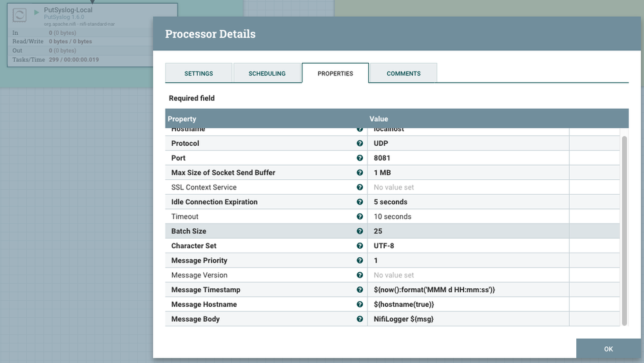The image size is (644, 363).
Task: Click help icon beside Port property
Action: (360, 158)
